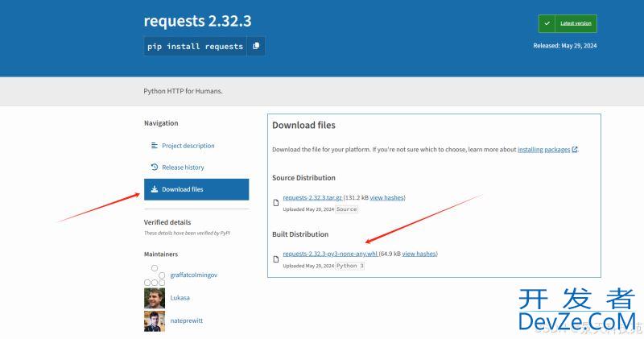
Task: Click Lukasa avatar photo
Action: (155, 298)
